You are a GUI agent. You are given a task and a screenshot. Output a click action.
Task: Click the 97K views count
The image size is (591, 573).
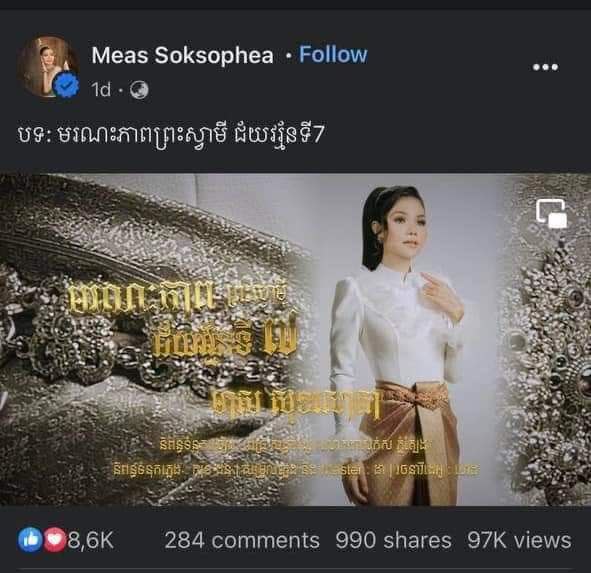click(x=519, y=540)
